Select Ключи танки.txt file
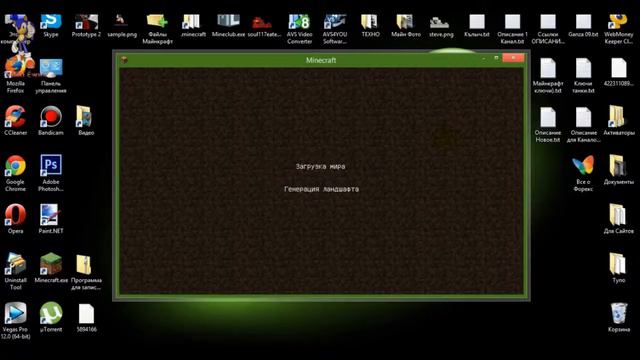This screenshot has height=360, width=640. point(583,76)
